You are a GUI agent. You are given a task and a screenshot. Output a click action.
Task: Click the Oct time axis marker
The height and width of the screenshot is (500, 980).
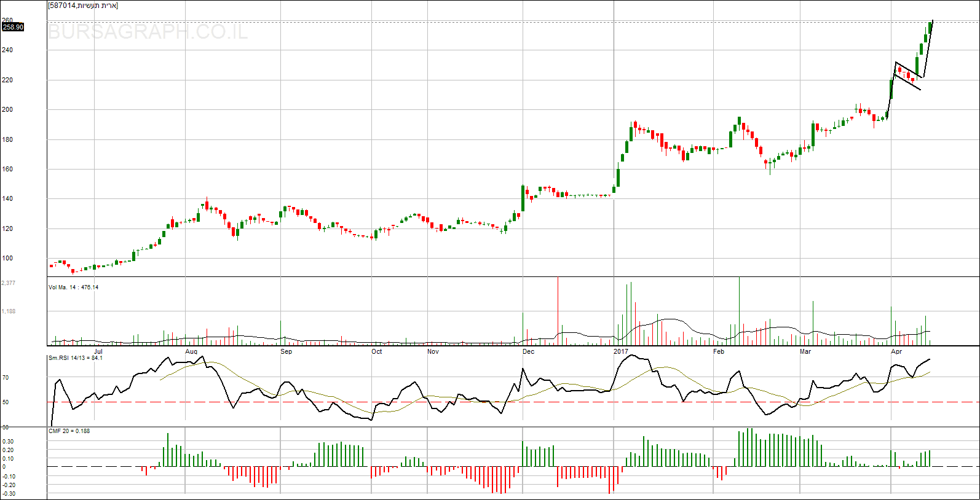pyautogui.click(x=376, y=352)
